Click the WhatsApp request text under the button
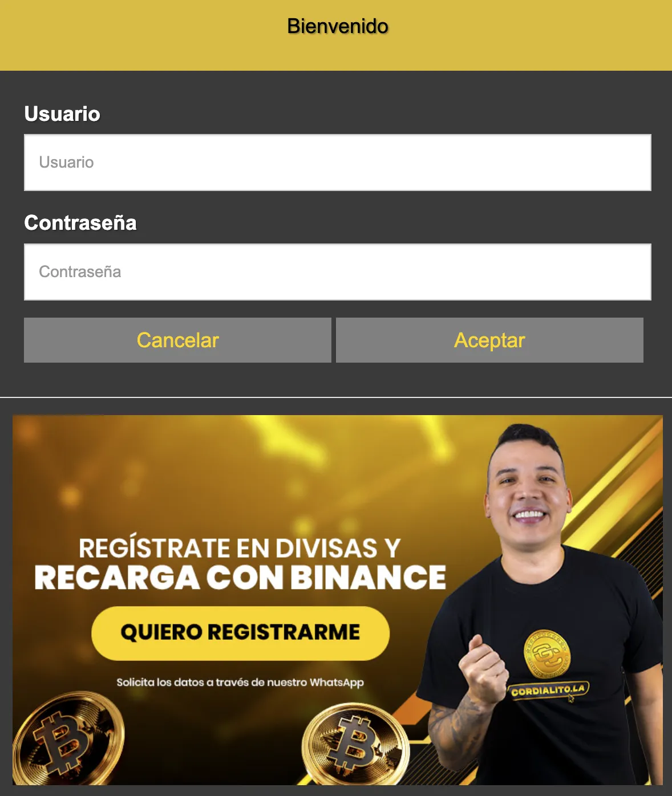 pos(240,682)
